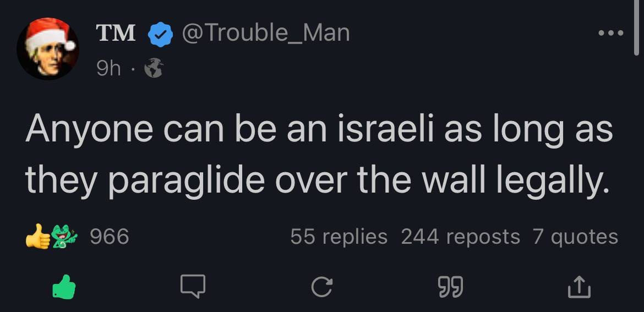Click the globe public visibility icon
This screenshot has width=644, height=312.
[x=154, y=69]
